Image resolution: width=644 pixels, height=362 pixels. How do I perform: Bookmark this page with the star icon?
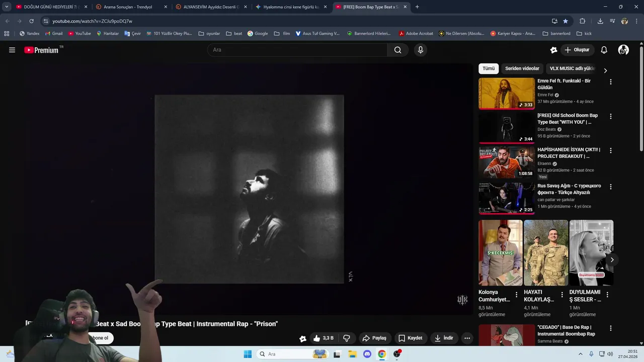(x=566, y=21)
